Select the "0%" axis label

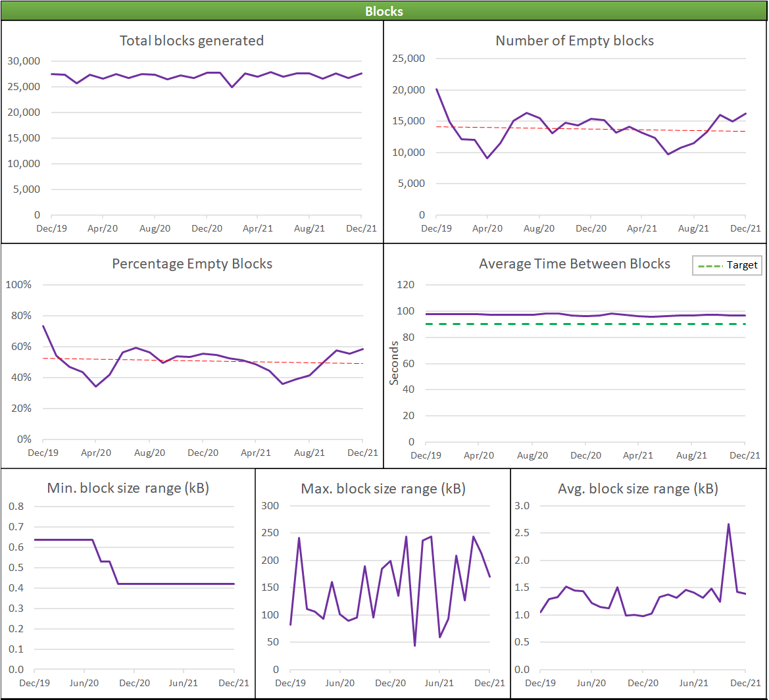tap(24, 439)
